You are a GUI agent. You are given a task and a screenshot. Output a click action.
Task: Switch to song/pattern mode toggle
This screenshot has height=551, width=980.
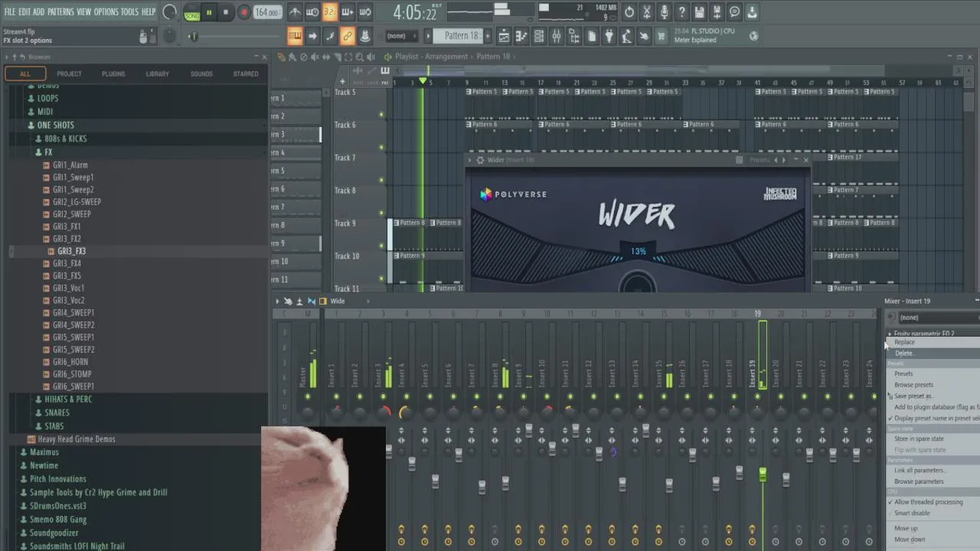tap(191, 12)
